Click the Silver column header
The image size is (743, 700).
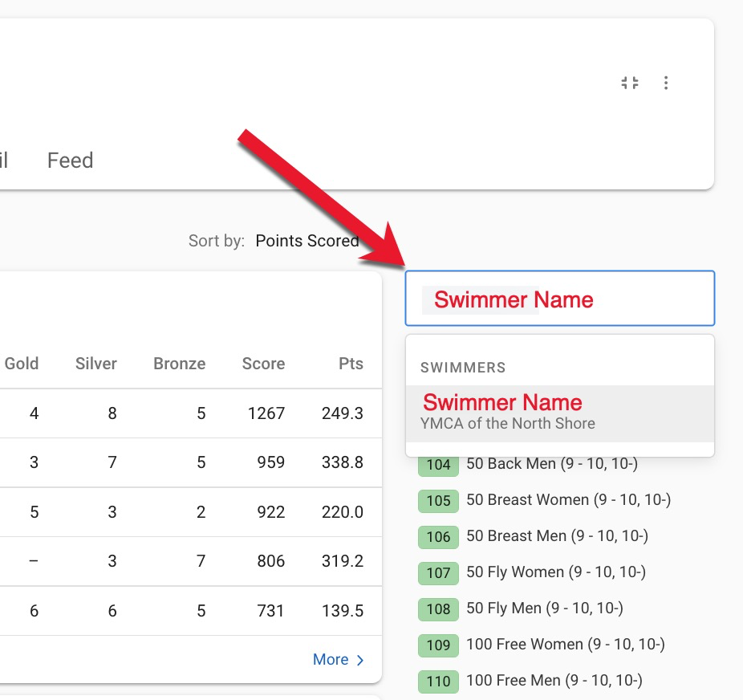pyautogui.click(x=96, y=364)
